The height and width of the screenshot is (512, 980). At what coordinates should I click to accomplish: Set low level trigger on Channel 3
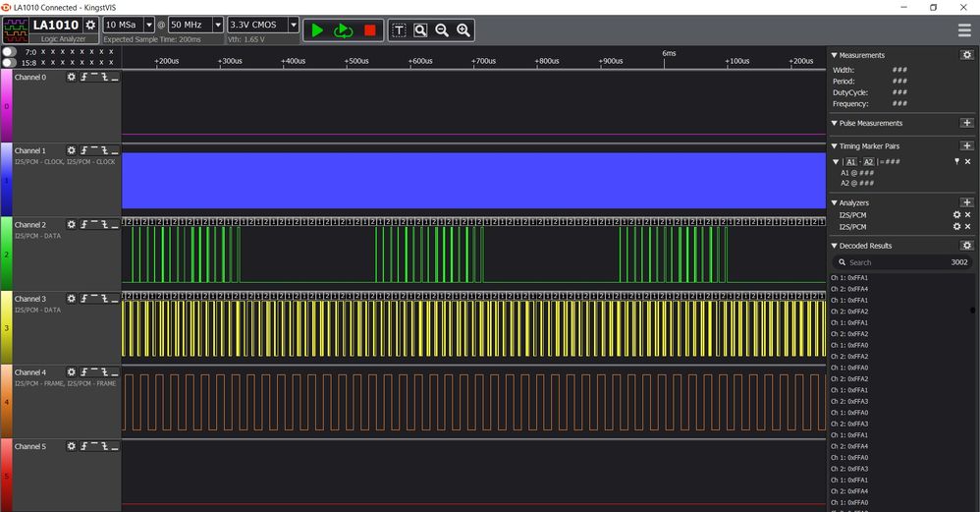point(115,299)
